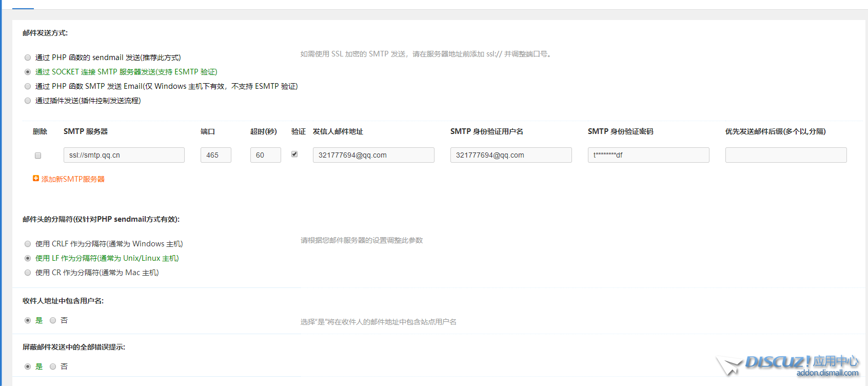Click the SSL SMTP hint text
This screenshot has width=868, height=386.
pos(426,54)
